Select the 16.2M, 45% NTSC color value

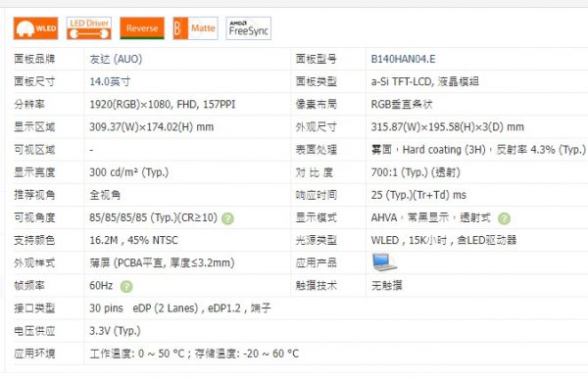pyautogui.click(x=133, y=240)
